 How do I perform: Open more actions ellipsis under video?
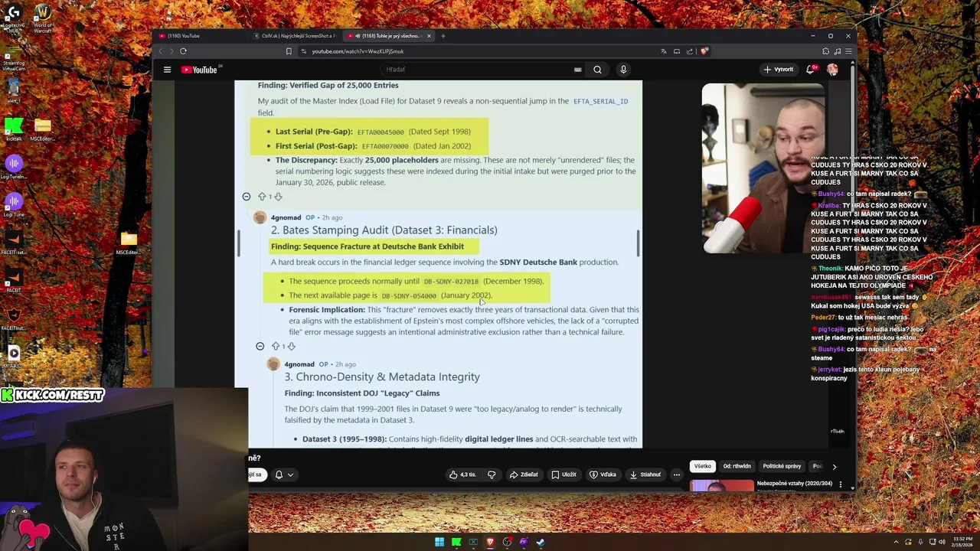pos(676,474)
